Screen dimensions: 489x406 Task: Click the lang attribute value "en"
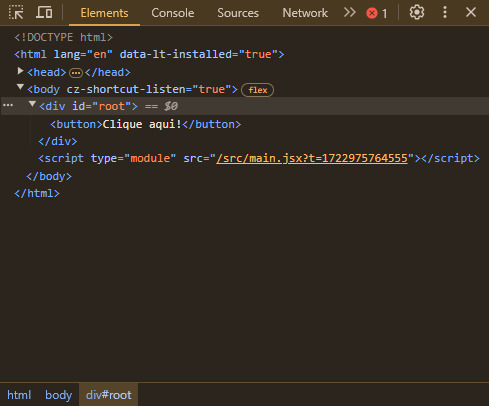[x=100, y=54]
